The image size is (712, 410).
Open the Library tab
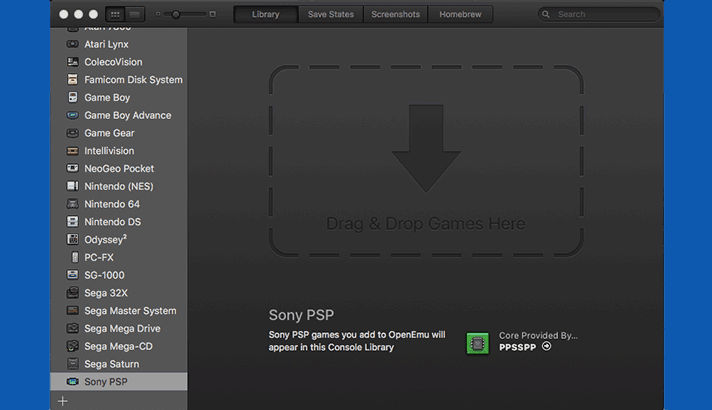point(266,14)
